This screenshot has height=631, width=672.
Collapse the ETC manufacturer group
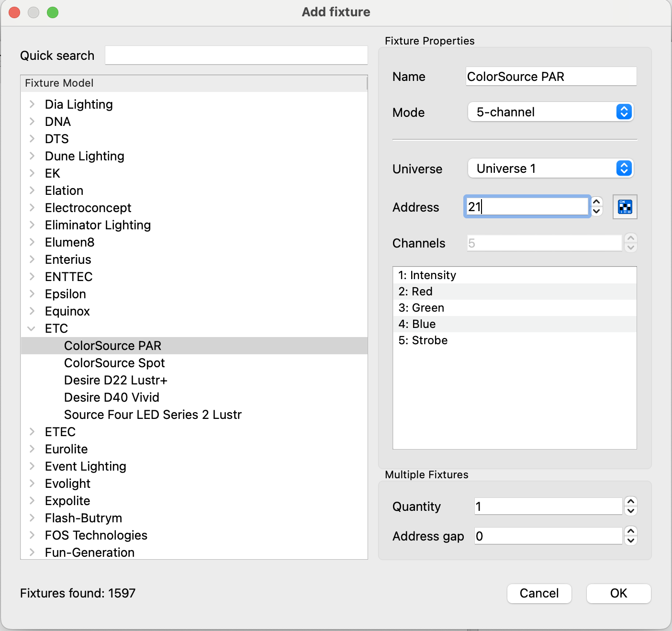[32, 328]
